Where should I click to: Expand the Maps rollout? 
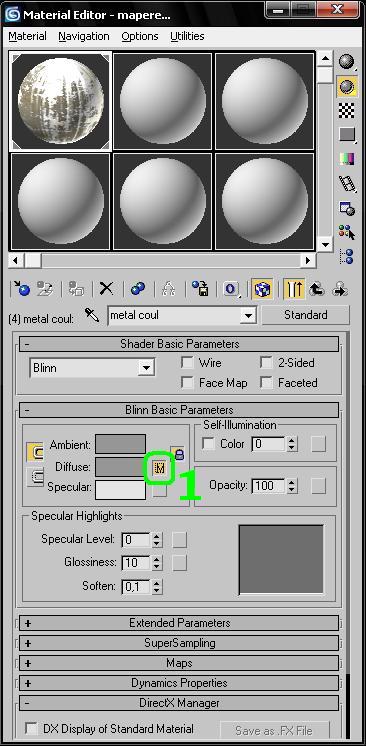[x=179, y=663]
